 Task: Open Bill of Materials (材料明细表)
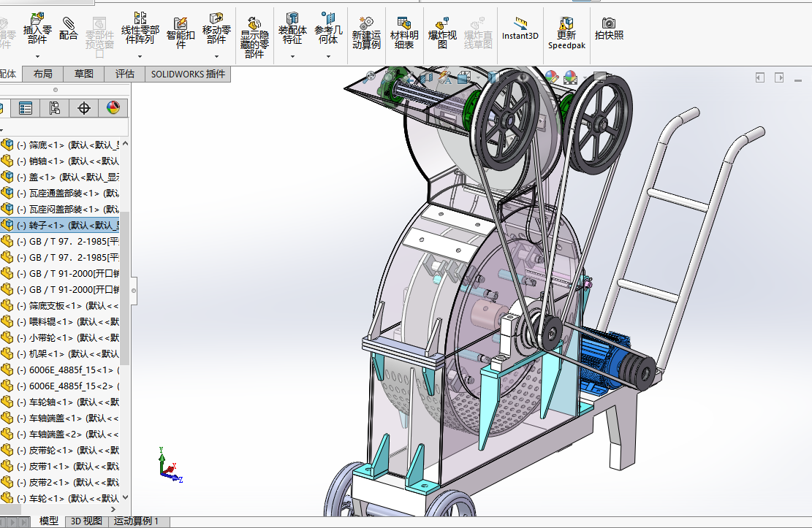coord(404,33)
